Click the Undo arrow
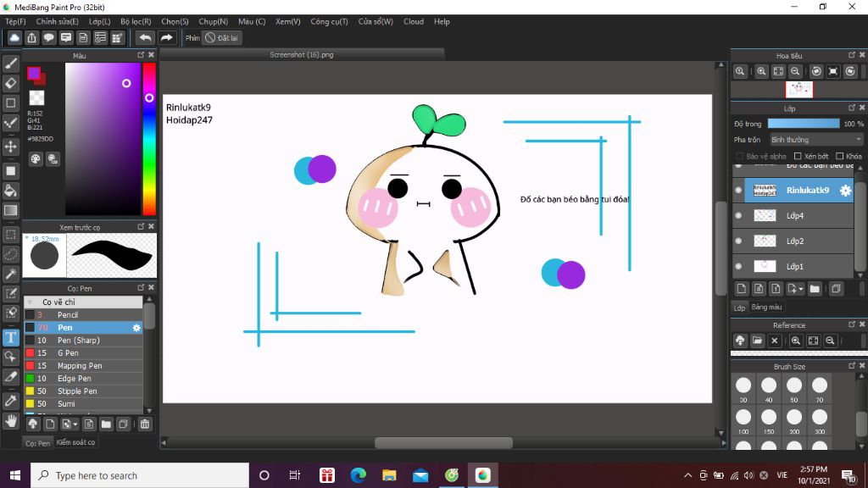Image resolution: width=868 pixels, height=488 pixels. (145, 37)
